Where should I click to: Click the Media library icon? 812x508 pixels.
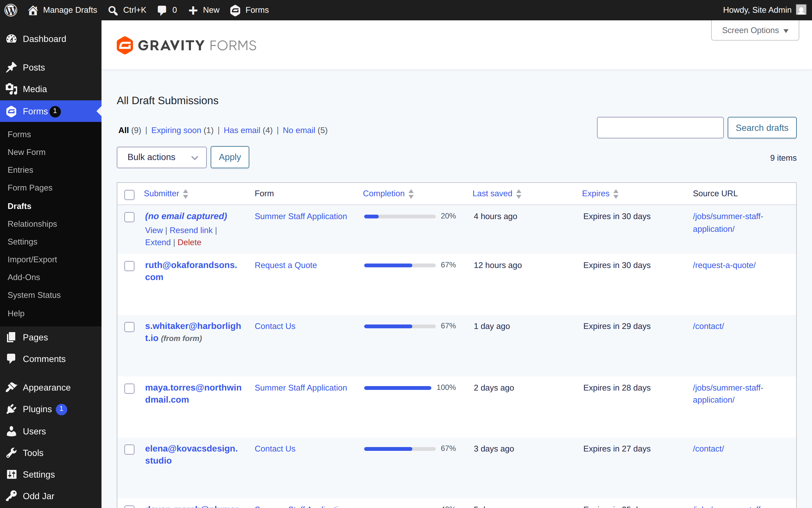[11, 89]
